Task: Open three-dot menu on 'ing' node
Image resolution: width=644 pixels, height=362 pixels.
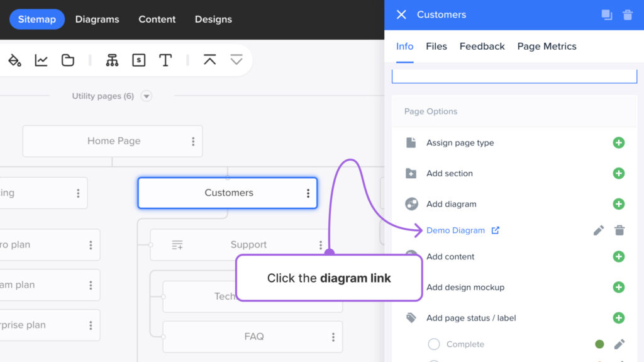Action: [x=78, y=193]
